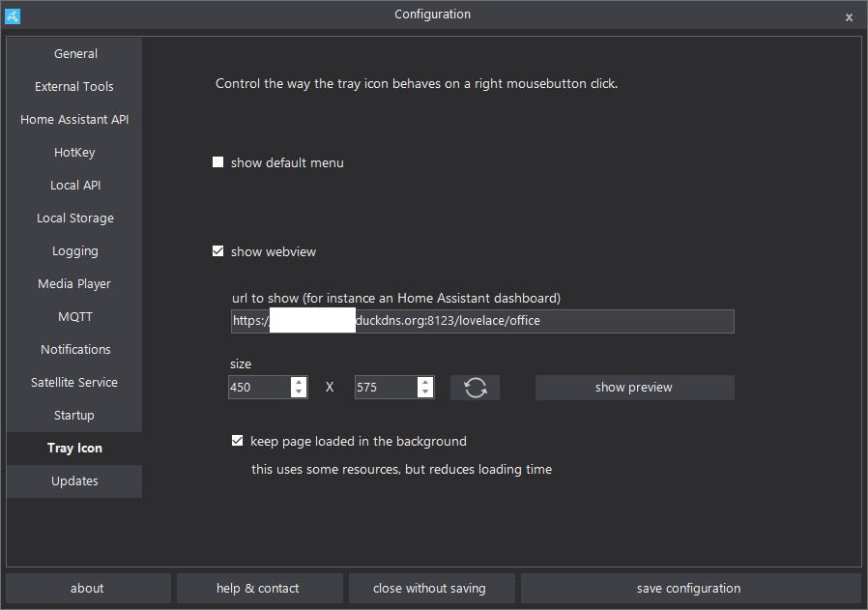Decrease the height value with down arrow
This screenshot has width=868, height=610.
point(425,392)
